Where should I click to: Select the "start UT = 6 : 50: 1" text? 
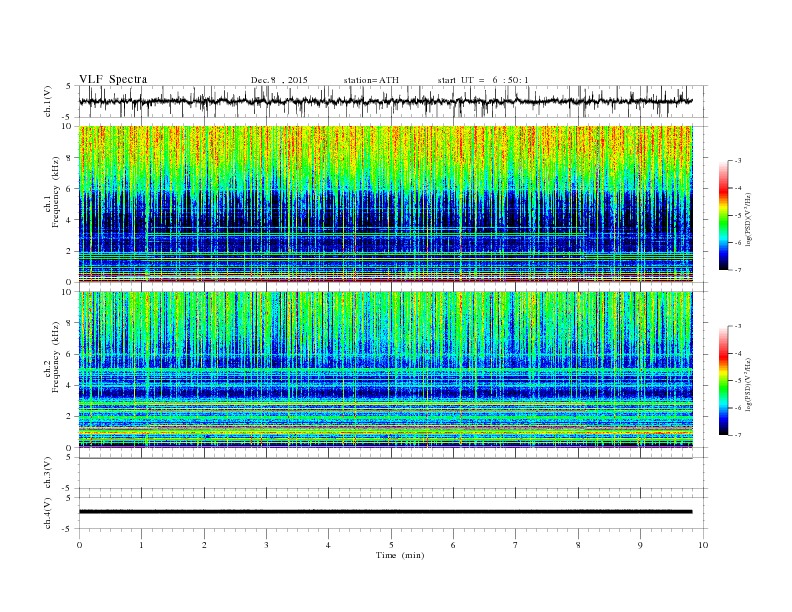pos(483,80)
